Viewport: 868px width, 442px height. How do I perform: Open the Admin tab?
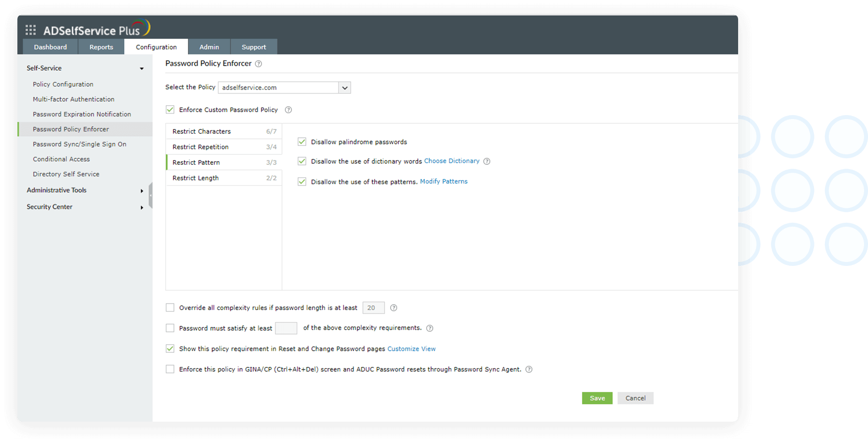(209, 47)
